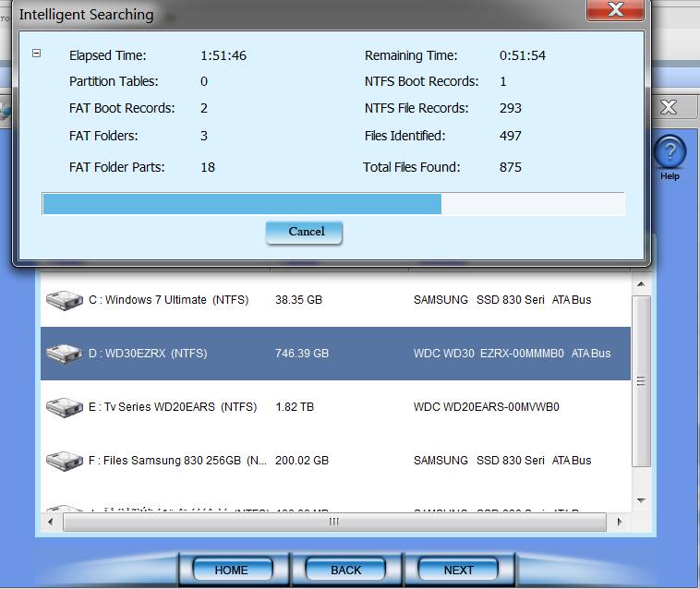Select the C: Windows 7 Ultimate drive row
The width and height of the screenshot is (700, 589).
click(335, 300)
